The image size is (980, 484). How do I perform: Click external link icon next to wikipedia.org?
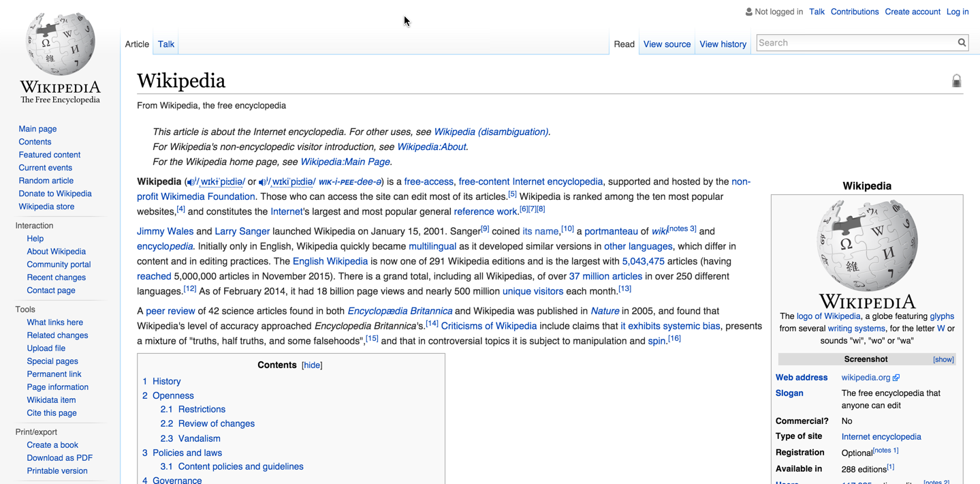tap(896, 378)
